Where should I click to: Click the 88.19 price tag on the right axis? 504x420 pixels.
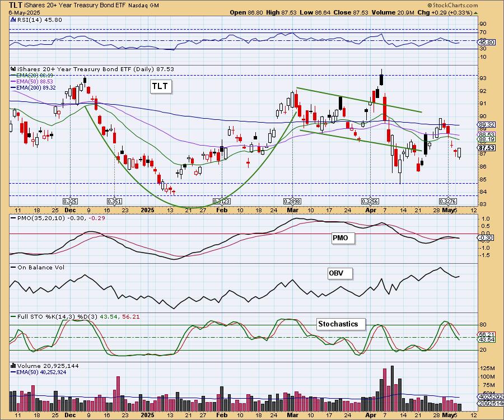point(487,139)
